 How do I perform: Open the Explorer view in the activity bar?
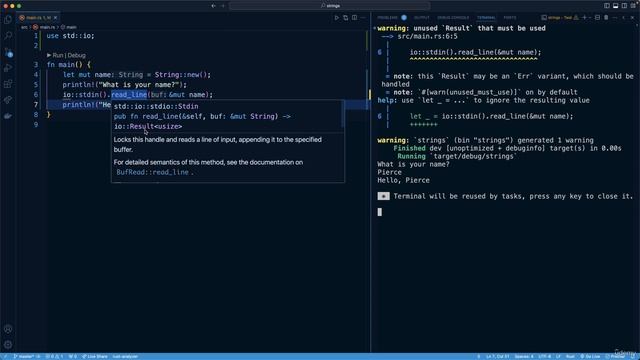click(8, 20)
